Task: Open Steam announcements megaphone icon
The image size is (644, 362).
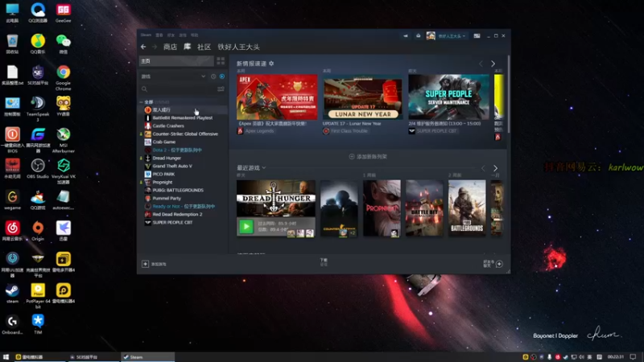Action: tap(406, 35)
